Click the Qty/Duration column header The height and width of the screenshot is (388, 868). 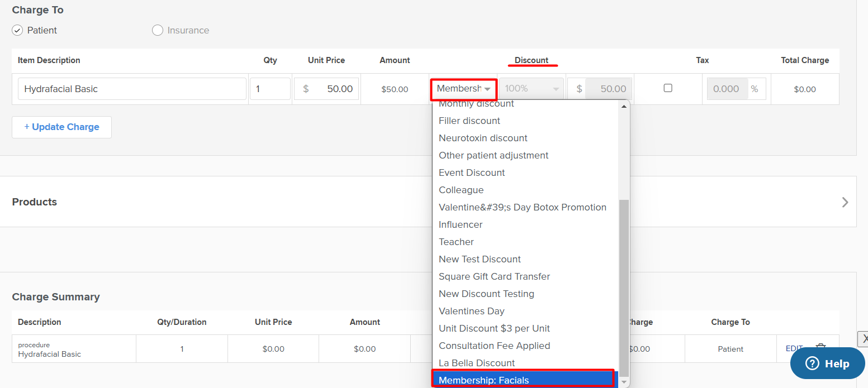pos(182,322)
